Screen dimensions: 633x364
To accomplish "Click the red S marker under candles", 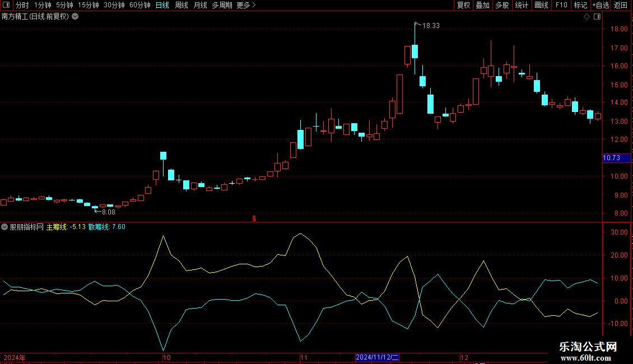I will 254,218.
